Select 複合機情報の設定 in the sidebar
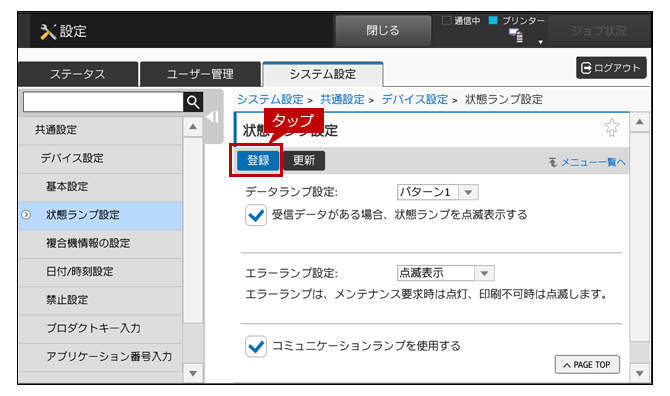670x396 pixels. (100, 243)
